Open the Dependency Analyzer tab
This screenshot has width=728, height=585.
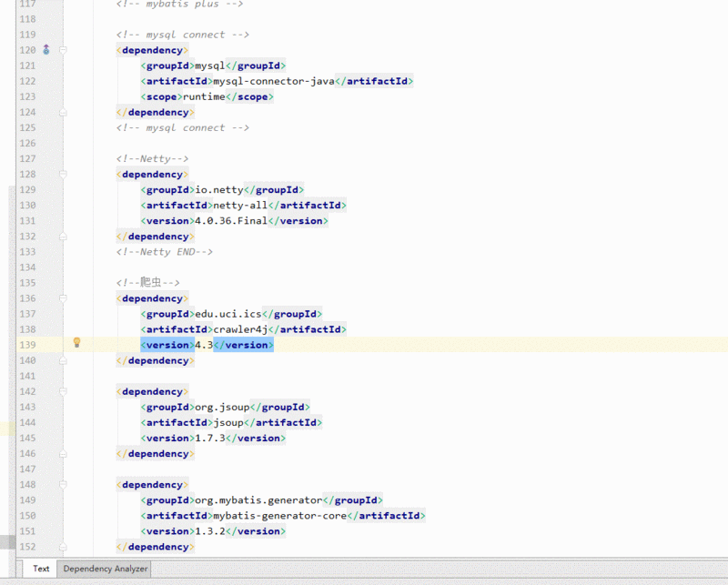(x=105, y=569)
